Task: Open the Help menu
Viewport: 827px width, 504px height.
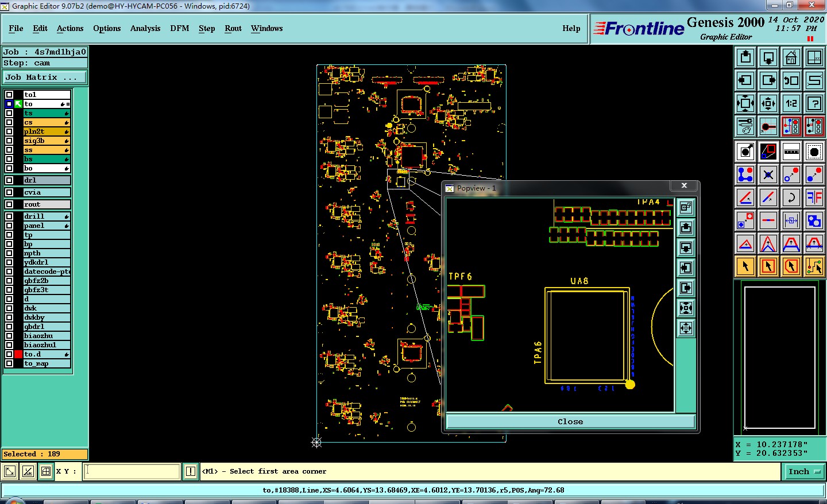Action: [571, 29]
